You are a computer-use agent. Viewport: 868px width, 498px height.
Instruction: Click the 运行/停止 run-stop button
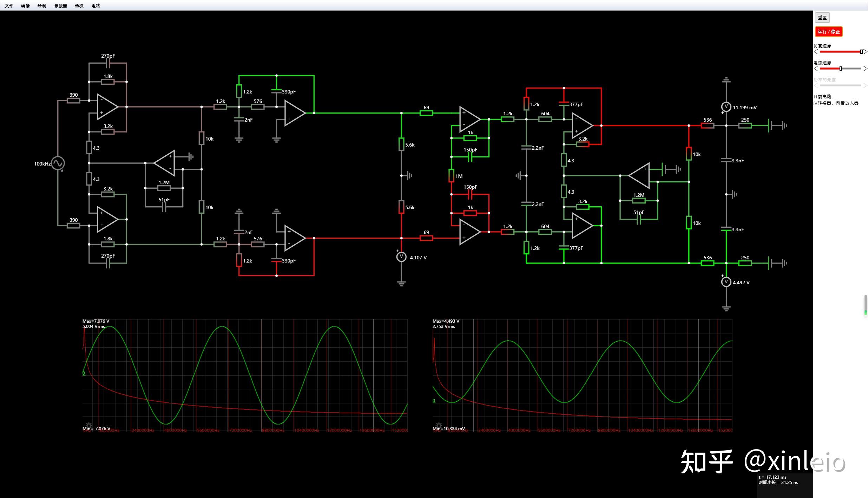pyautogui.click(x=828, y=32)
